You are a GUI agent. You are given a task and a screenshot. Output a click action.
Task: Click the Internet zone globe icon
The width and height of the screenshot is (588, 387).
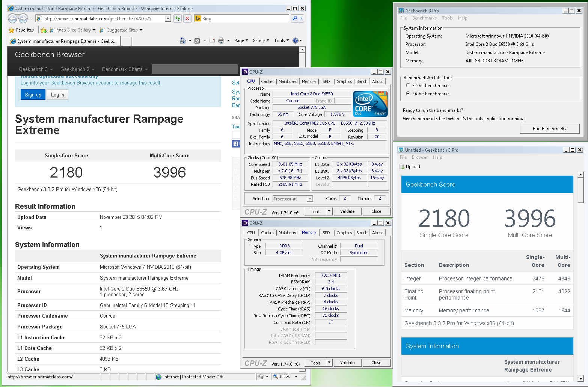[159, 376]
